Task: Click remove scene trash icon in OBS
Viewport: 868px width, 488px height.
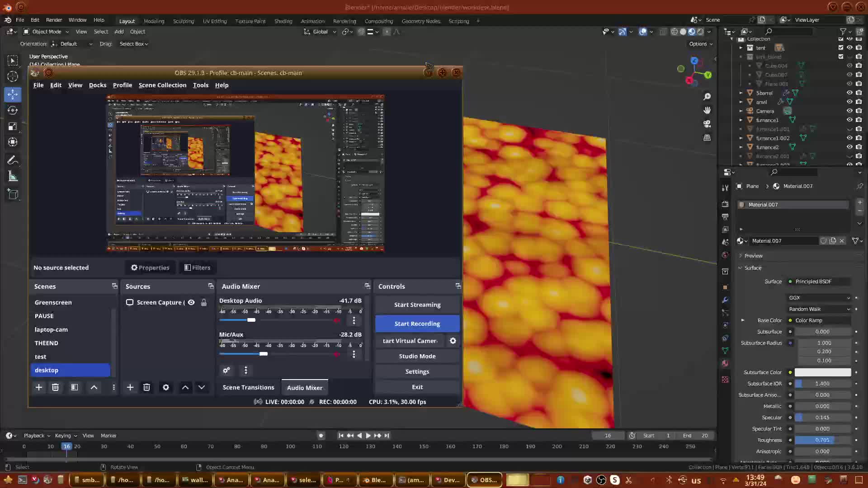Action: [55, 387]
